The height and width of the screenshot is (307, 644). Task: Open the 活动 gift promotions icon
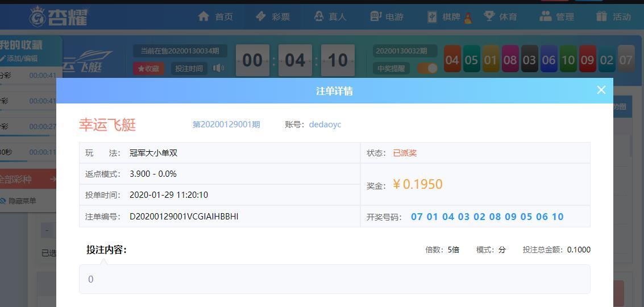pyautogui.click(x=602, y=16)
